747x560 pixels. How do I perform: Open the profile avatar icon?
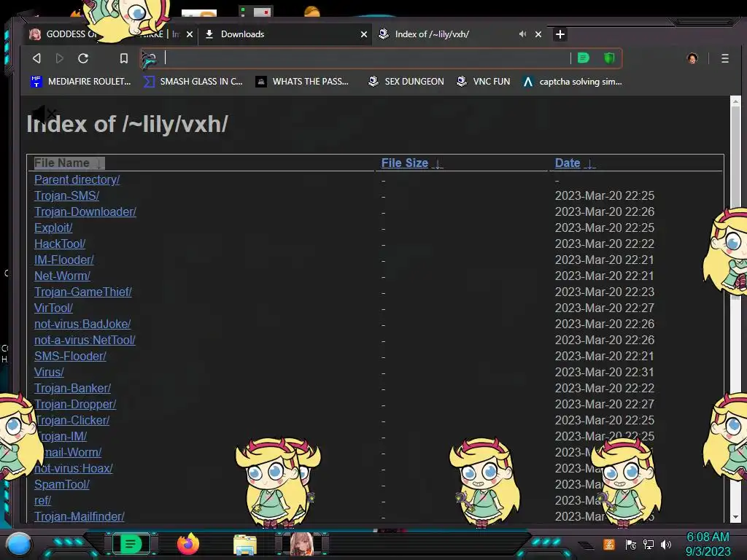coord(692,58)
